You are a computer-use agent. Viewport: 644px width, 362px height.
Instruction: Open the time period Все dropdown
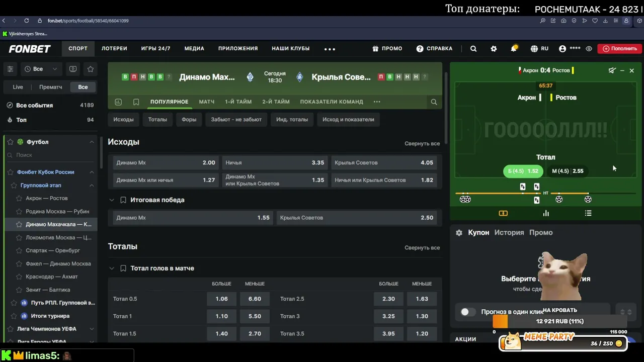41,69
